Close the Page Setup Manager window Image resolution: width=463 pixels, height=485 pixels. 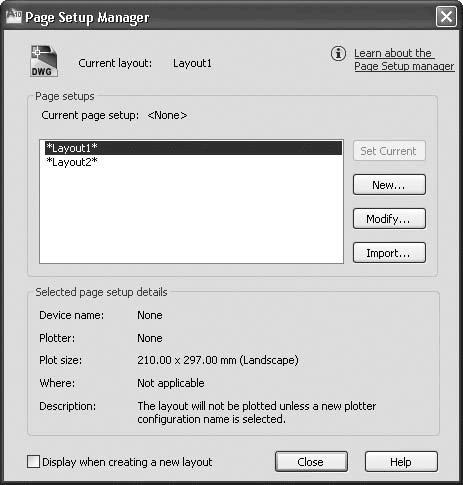446,17
